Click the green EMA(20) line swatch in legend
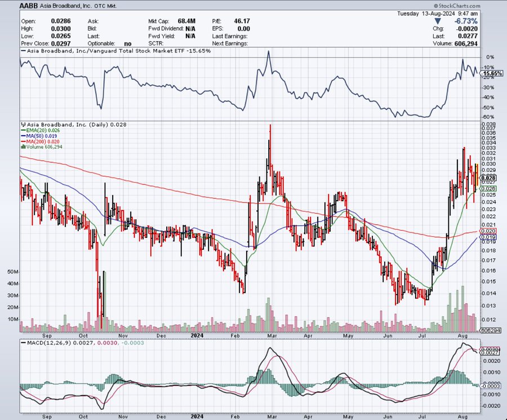 pyautogui.click(x=24, y=130)
